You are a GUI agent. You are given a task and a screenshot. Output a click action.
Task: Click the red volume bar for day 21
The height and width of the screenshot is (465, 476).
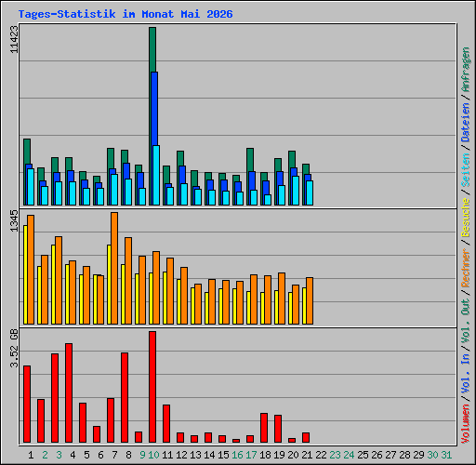click(306, 437)
